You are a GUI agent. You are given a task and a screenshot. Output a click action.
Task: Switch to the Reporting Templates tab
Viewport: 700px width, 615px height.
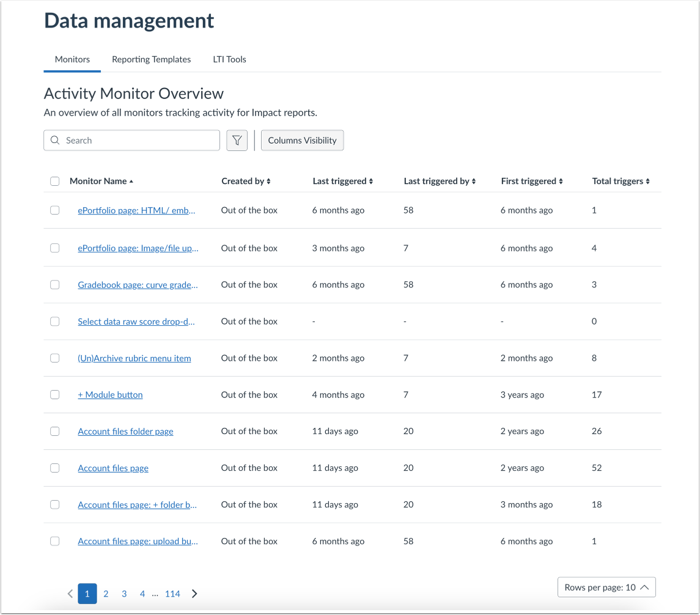(151, 59)
